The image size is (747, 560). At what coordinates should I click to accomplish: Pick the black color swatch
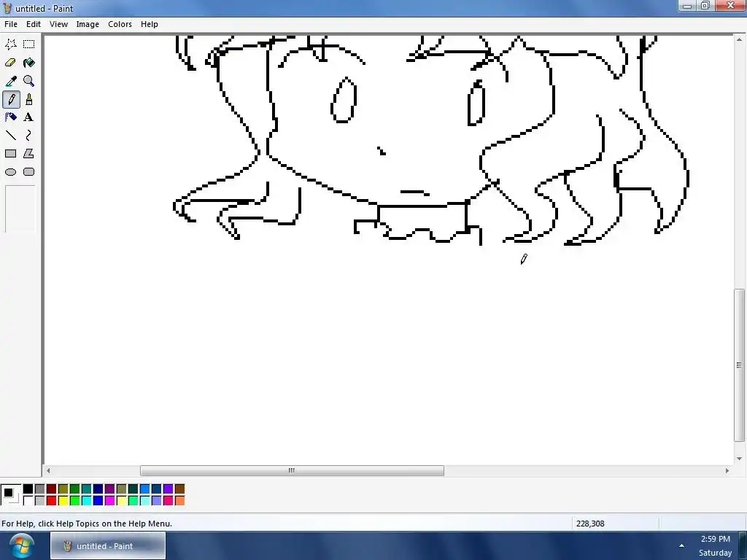tap(28, 489)
